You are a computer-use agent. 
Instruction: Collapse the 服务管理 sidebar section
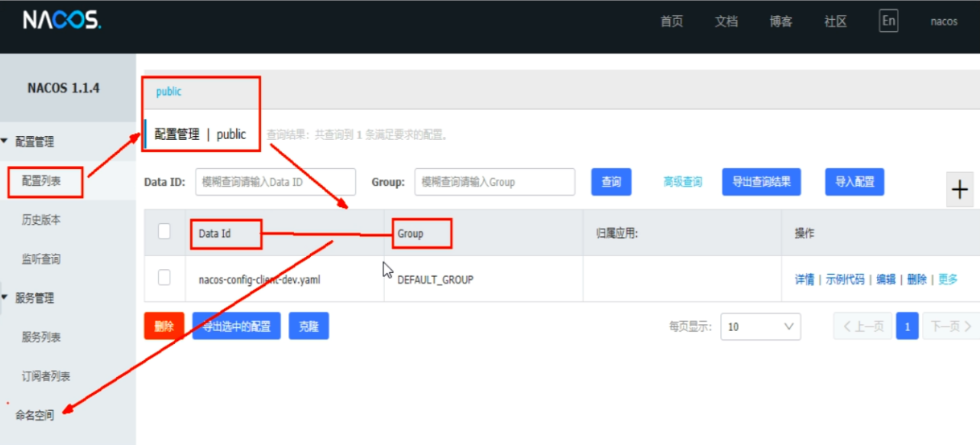tap(5, 298)
